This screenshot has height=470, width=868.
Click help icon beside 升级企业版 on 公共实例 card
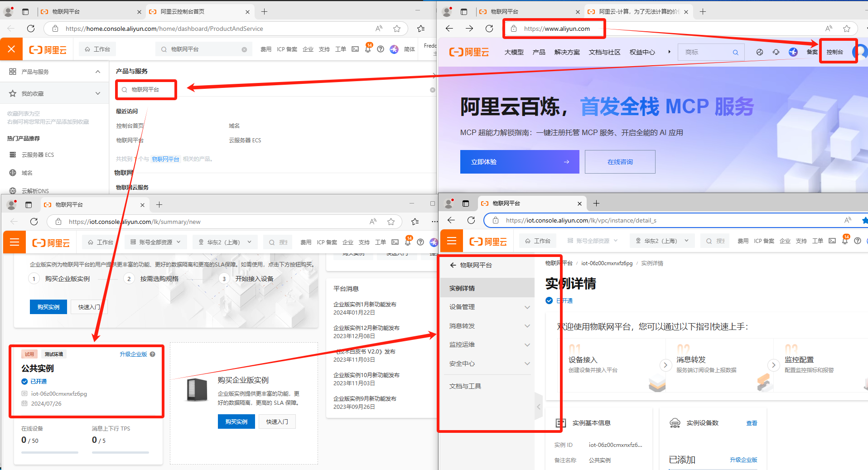tap(153, 354)
